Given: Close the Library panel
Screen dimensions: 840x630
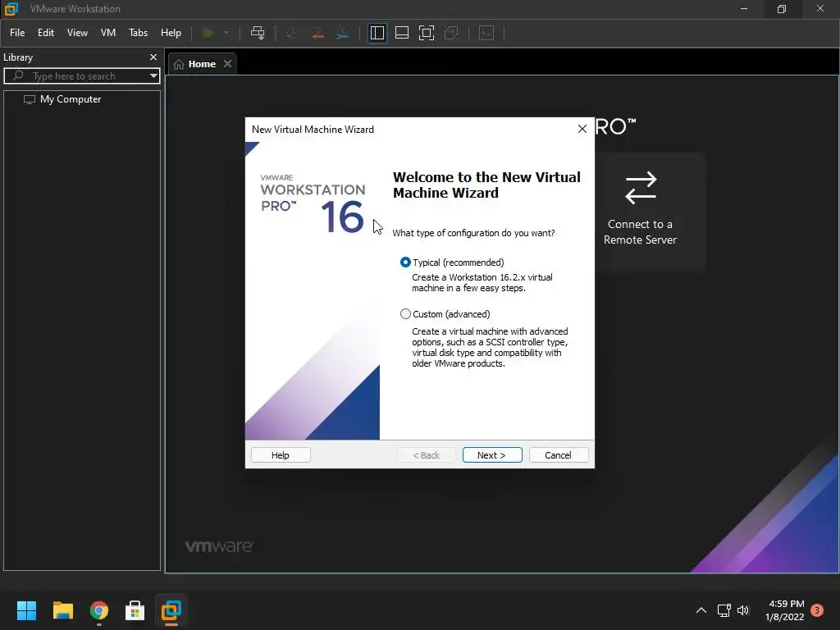Looking at the screenshot, I should click(153, 57).
